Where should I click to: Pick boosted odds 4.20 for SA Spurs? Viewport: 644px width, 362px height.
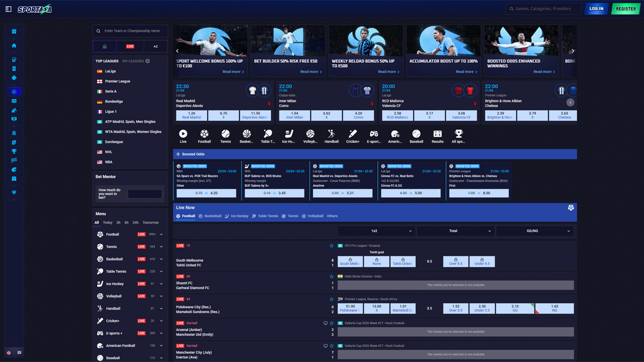tap(206, 193)
